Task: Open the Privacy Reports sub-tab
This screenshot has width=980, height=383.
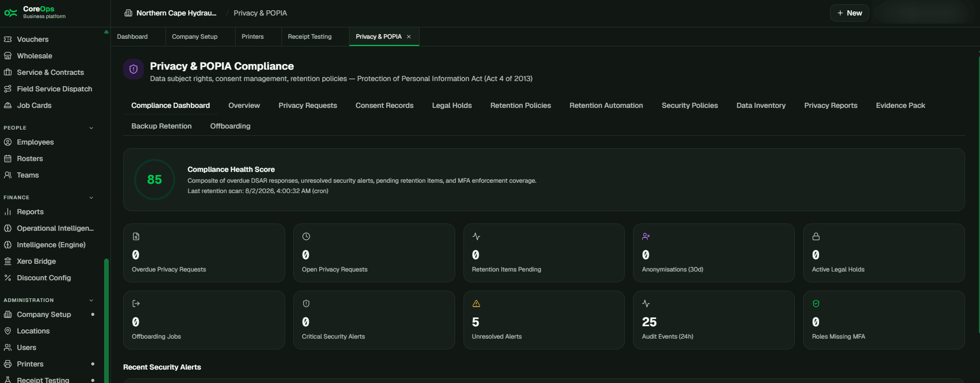Action: point(831,105)
